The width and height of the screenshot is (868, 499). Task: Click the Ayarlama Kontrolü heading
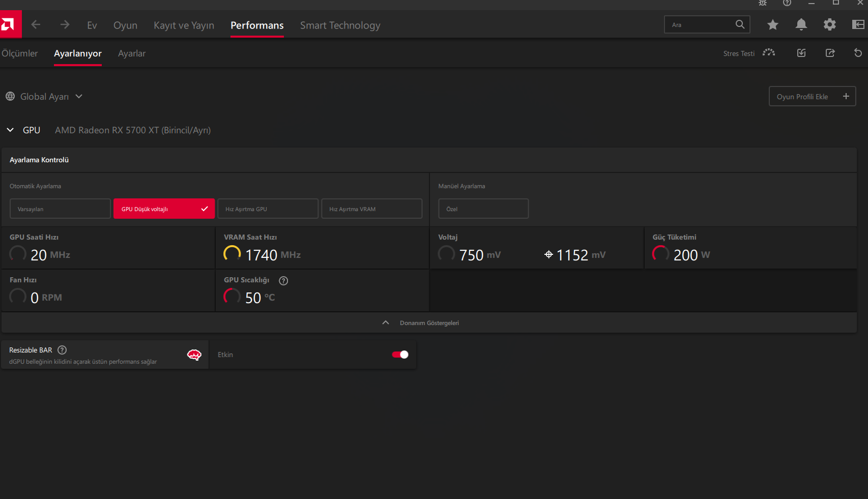tap(39, 160)
